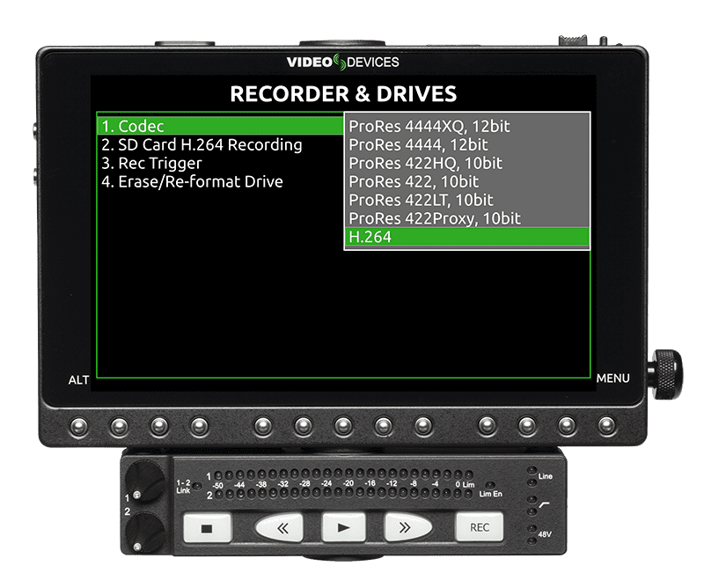This screenshot has width=704, height=588.
Task: Click the REC record button
Action: (480, 527)
